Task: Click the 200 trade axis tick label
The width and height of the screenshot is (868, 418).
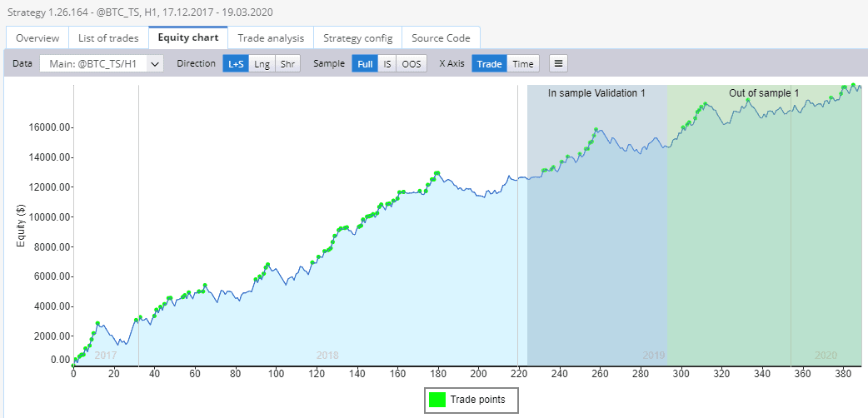Action: [x=478, y=373]
